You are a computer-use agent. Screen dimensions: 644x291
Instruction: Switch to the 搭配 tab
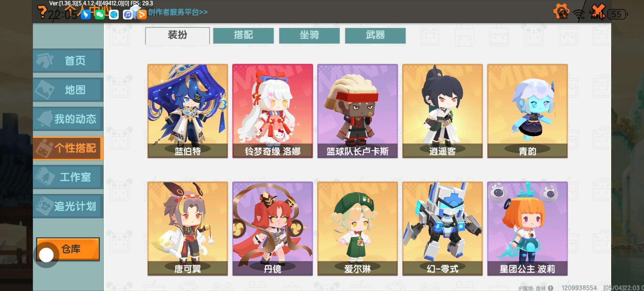[x=244, y=35]
